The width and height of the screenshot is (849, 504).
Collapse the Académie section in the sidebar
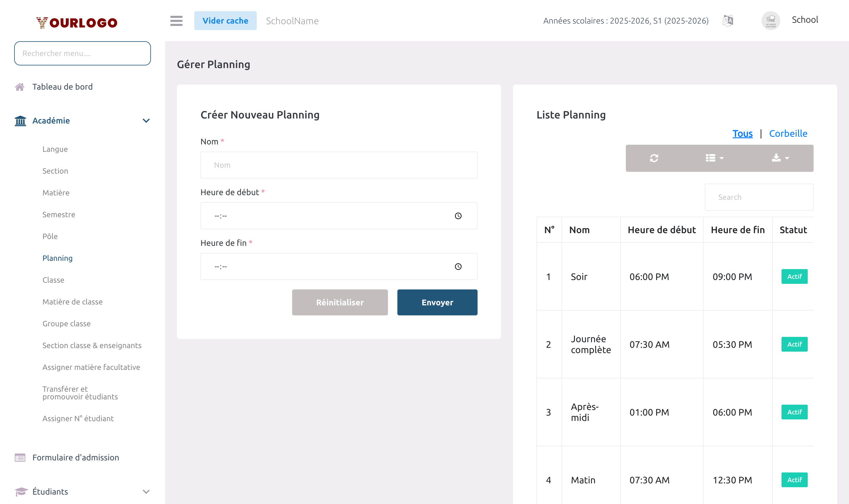pos(146,121)
